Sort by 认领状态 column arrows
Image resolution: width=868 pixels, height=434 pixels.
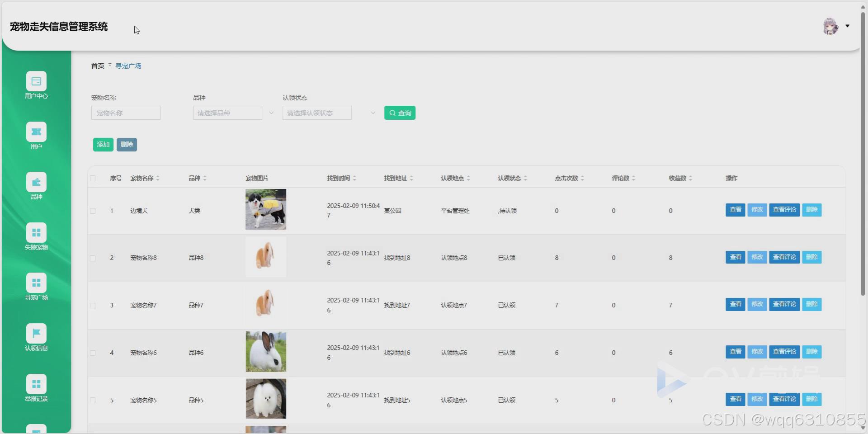pyautogui.click(x=525, y=178)
